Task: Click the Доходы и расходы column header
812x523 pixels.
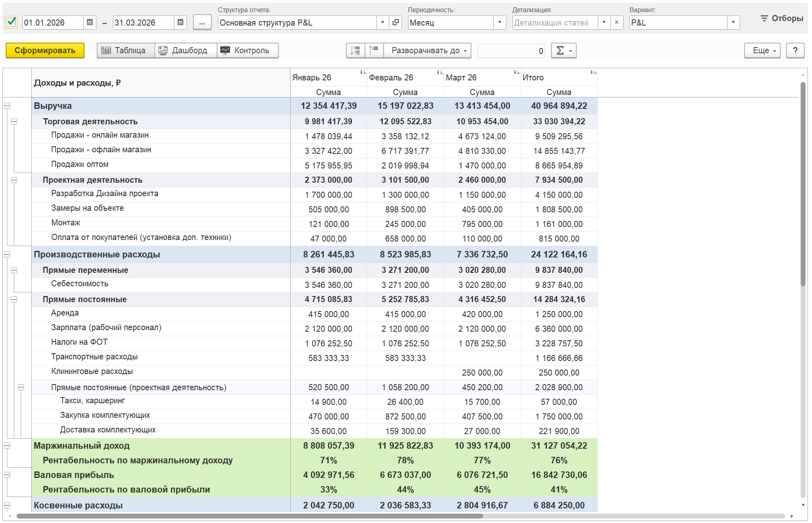Action: [161, 83]
